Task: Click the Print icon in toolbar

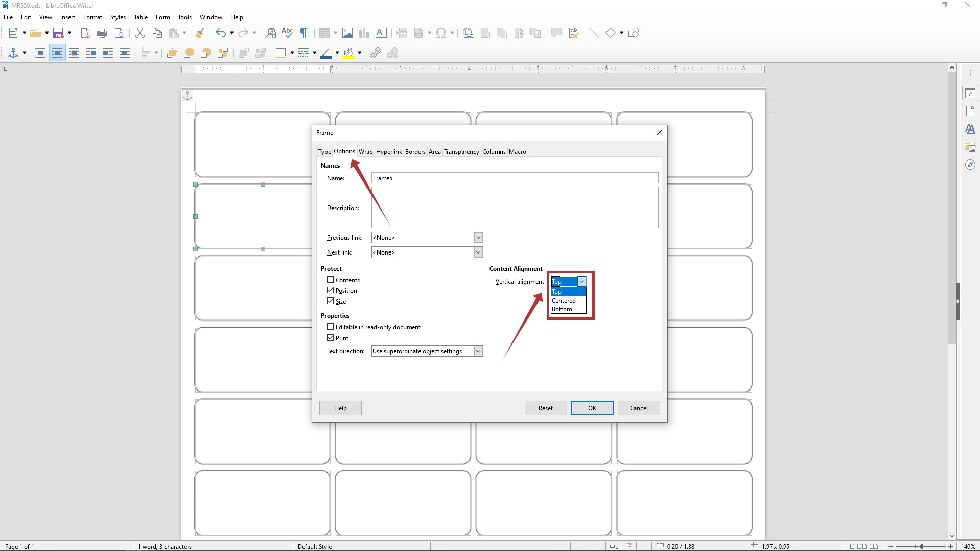Action: point(102,33)
